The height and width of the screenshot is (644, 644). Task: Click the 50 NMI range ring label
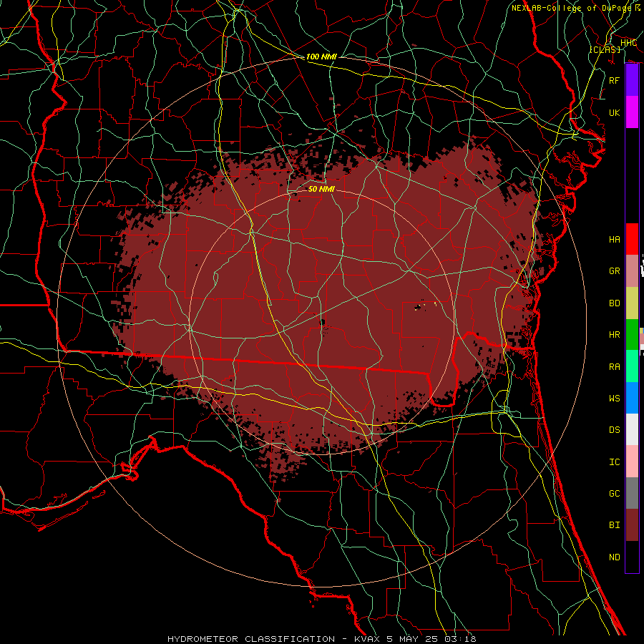pos(321,189)
